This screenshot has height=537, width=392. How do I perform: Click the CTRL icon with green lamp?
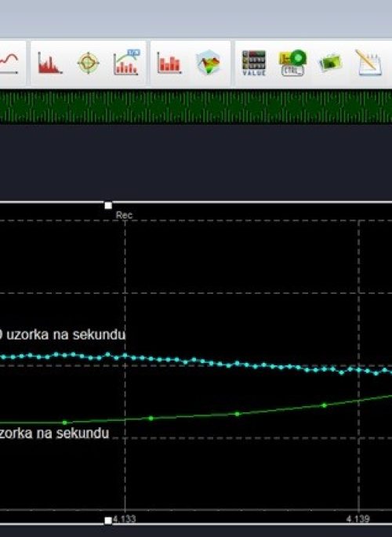292,63
